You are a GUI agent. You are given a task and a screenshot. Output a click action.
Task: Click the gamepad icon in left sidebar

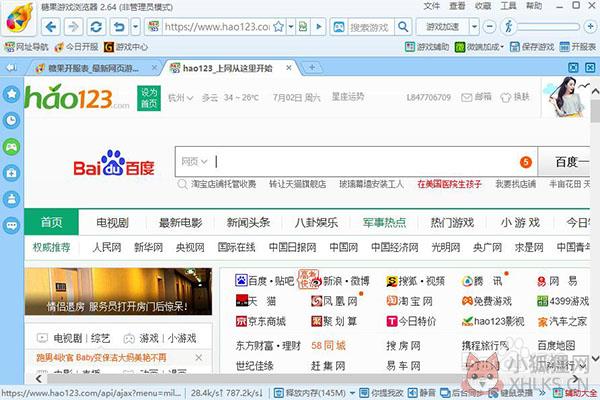[x=11, y=147]
